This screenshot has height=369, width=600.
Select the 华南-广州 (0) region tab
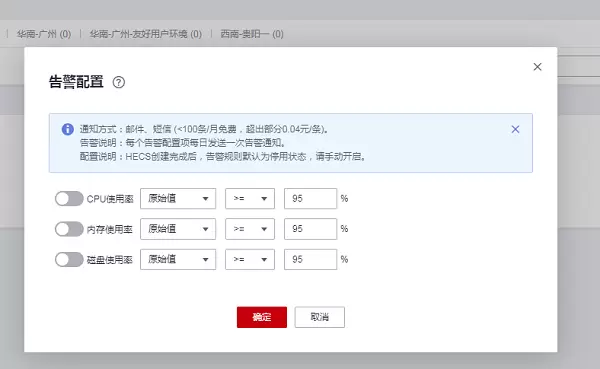point(44,34)
